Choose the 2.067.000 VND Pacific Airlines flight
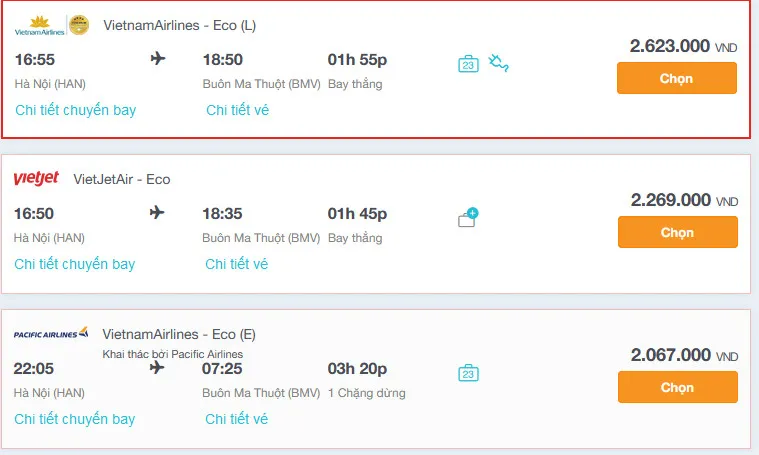759x455 pixels. pyautogui.click(x=678, y=387)
